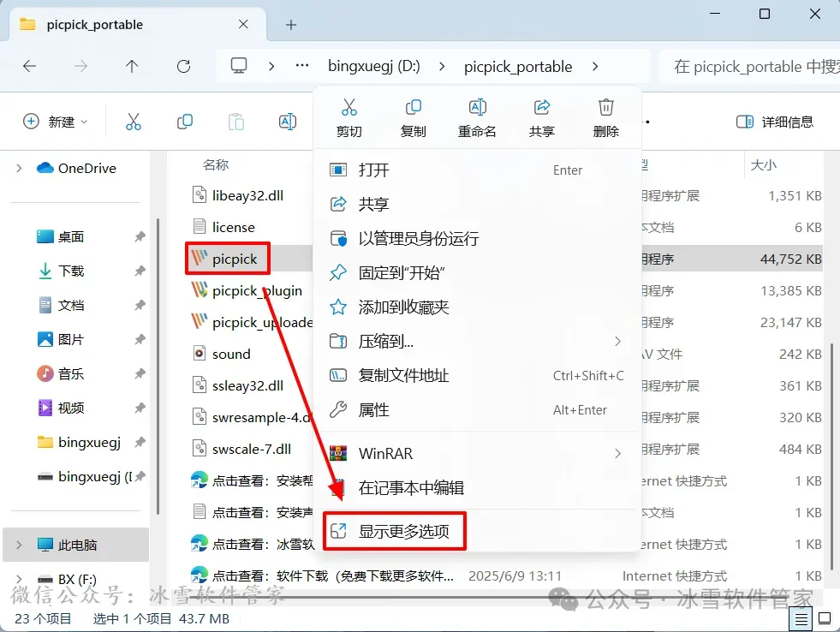Choose 共享 entry in the context menu list
Image resolution: width=840 pixels, height=632 pixels.
(477, 204)
